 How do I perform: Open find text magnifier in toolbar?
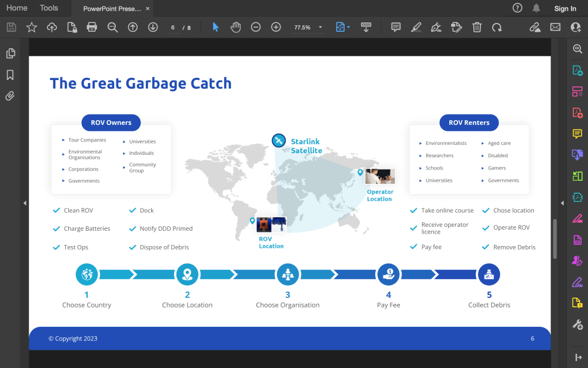(112, 27)
